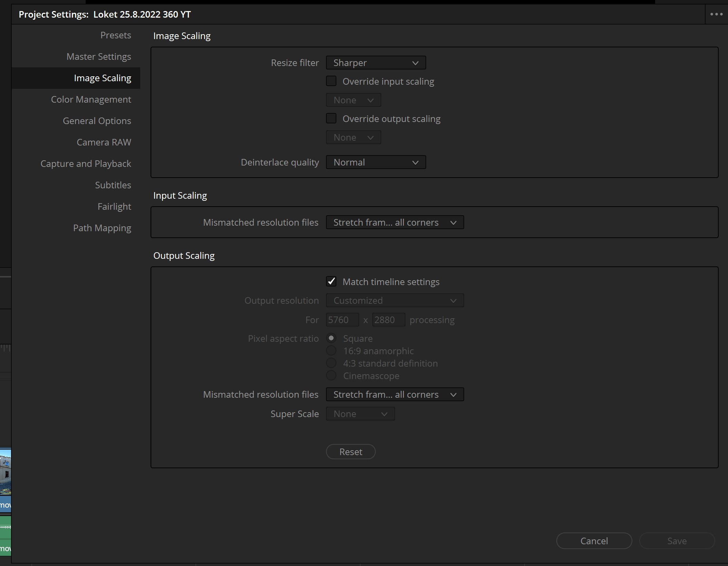Expand the Deinterlace quality dropdown
This screenshot has width=728, height=566.
(x=376, y=162)
